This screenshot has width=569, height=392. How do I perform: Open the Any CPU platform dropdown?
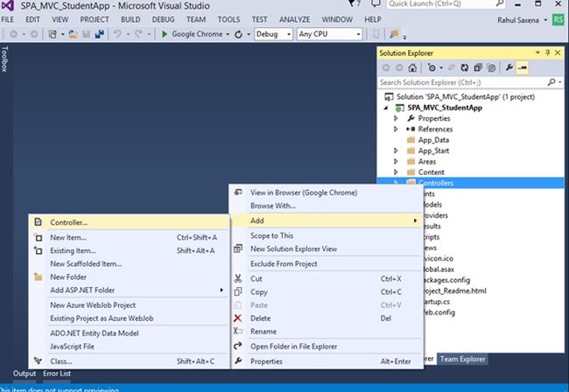[x=358, y=34]
